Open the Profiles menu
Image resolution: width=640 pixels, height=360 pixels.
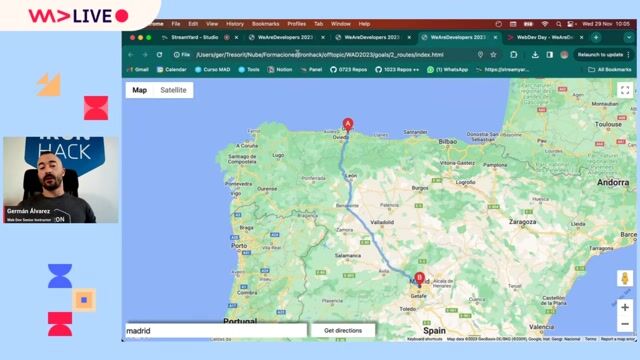[x=297, y=24]
